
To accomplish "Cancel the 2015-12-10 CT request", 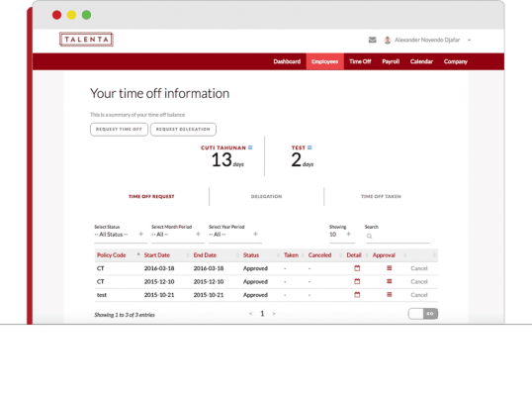I will 419,281.
